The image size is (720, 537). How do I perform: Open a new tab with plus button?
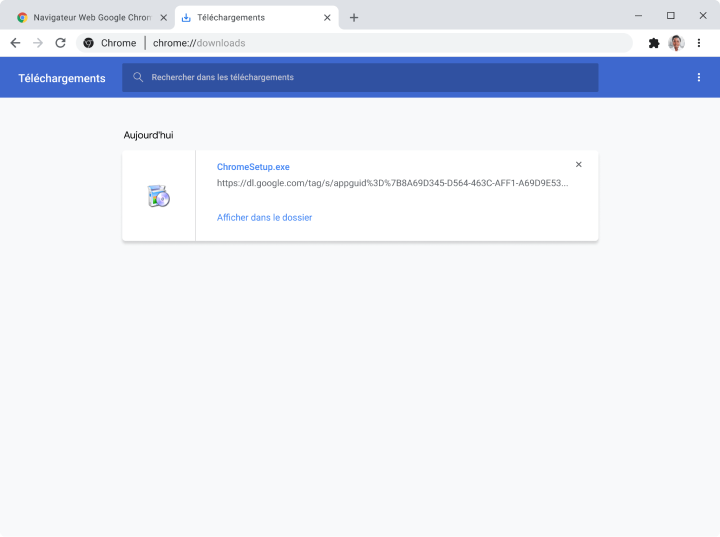click(354, 17)
